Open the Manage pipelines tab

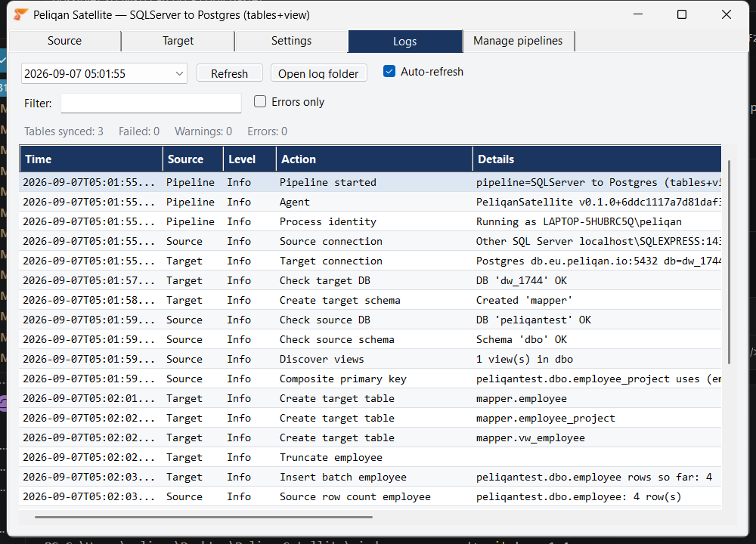pyautogui.click(x=518, y=41)
